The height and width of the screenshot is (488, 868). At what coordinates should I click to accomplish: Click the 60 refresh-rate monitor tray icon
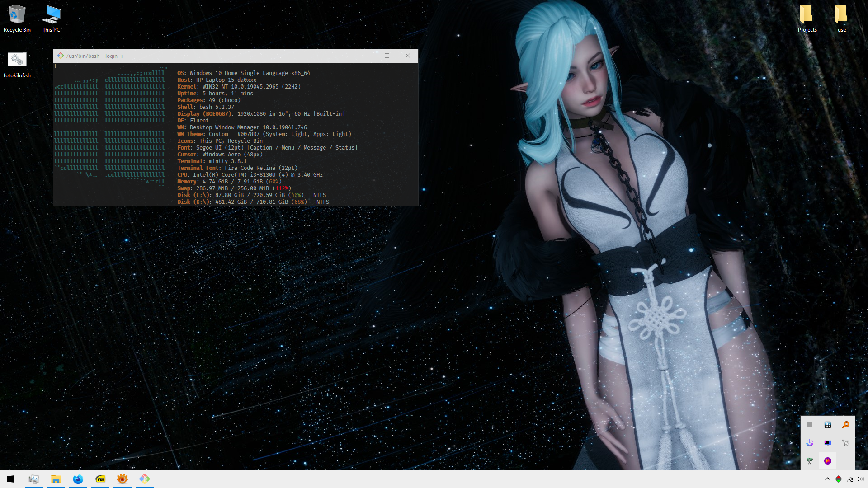click(827, 443)
